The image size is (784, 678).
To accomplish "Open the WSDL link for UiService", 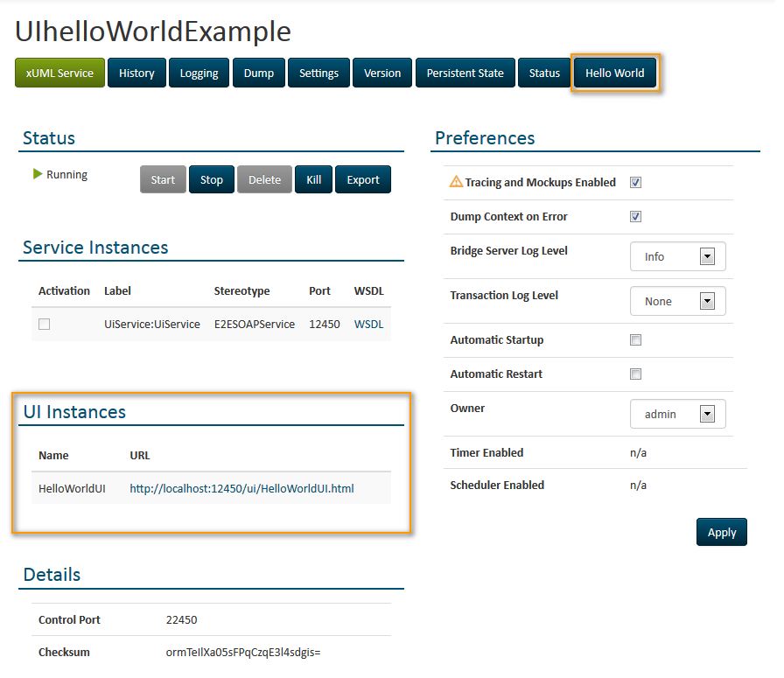I will coord(368,324).
